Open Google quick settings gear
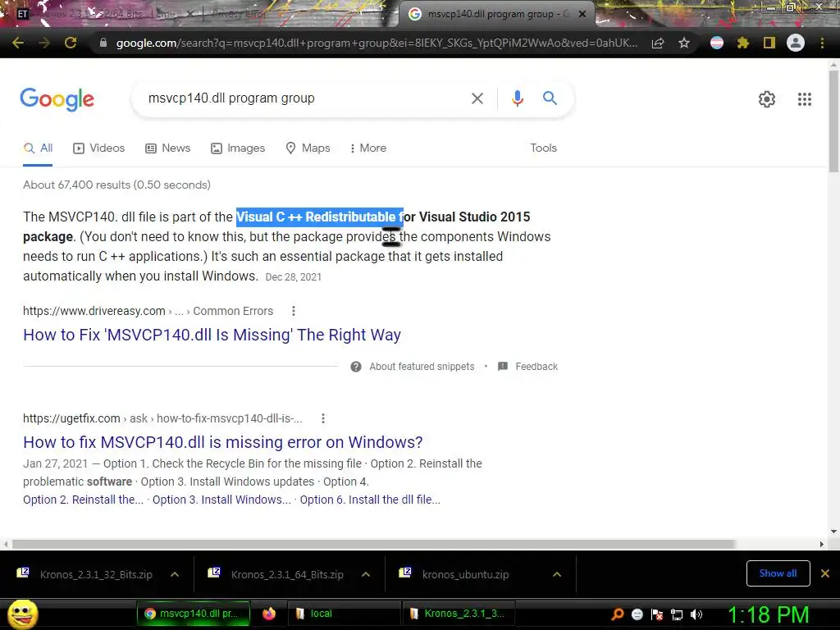The image size is (840, 630). [x=767, y=99]
